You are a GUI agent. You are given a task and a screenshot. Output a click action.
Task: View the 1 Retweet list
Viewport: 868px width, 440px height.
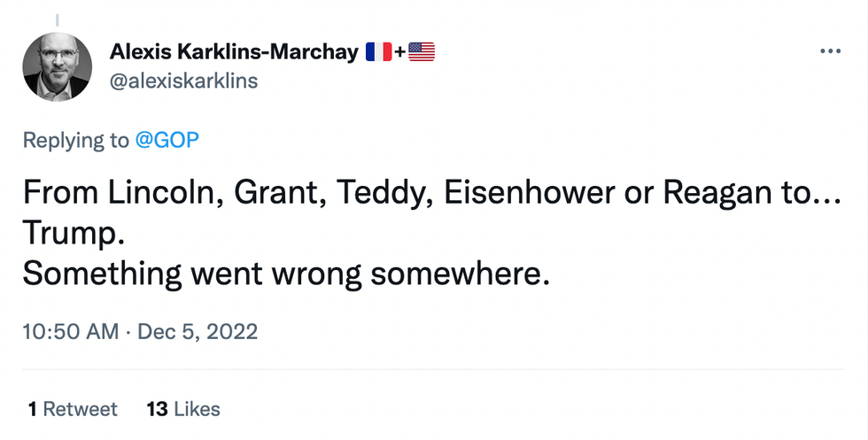click(72, 408)
